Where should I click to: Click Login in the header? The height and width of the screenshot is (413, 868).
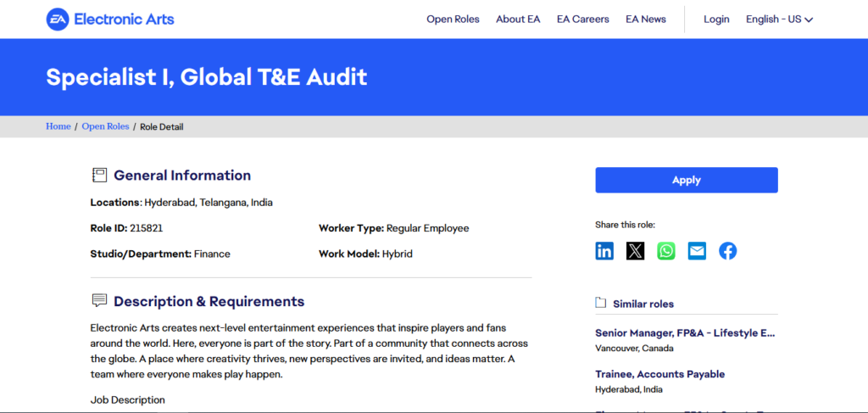tap(716, 20)
